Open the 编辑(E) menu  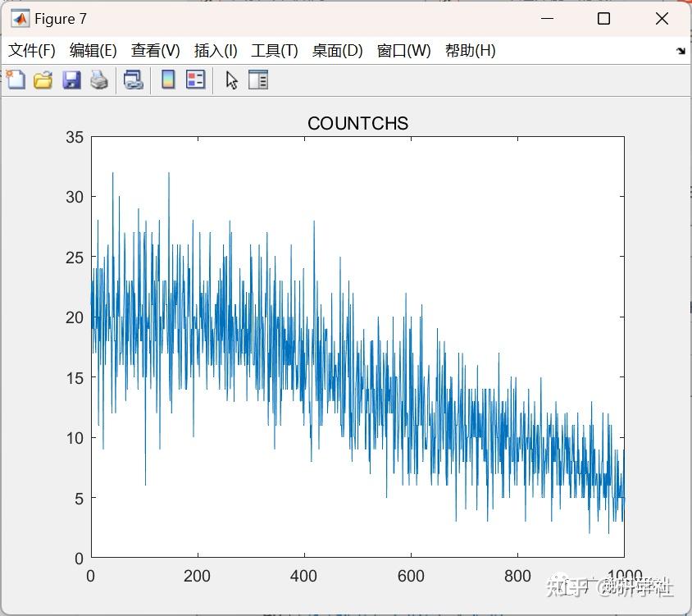click(93, 50)
